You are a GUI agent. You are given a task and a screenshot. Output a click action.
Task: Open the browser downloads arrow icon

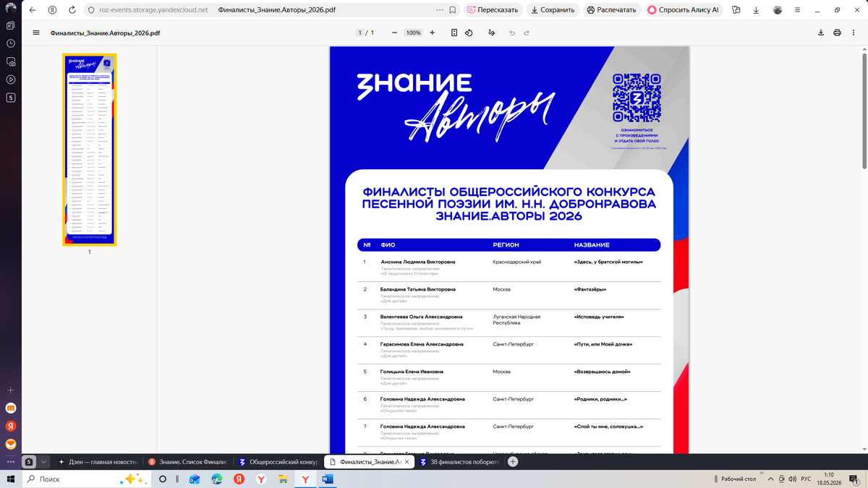click(756, 10)
